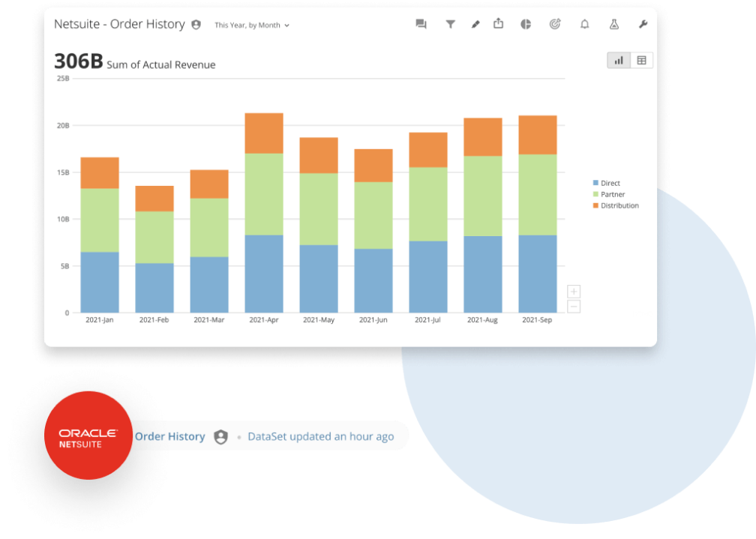Click the 2021-Sep axis label
This screenshot has height=539, width=756.
click(537, 319)
